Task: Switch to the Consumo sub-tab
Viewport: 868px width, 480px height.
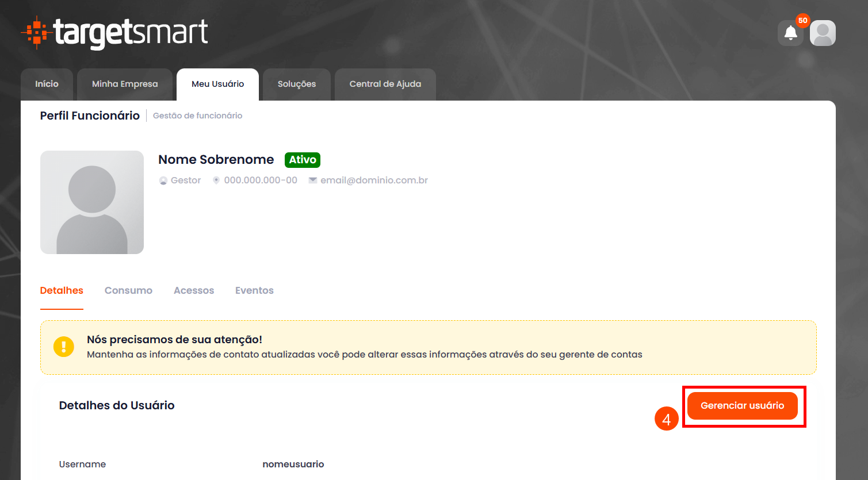Action: click(x=128, y=290)
